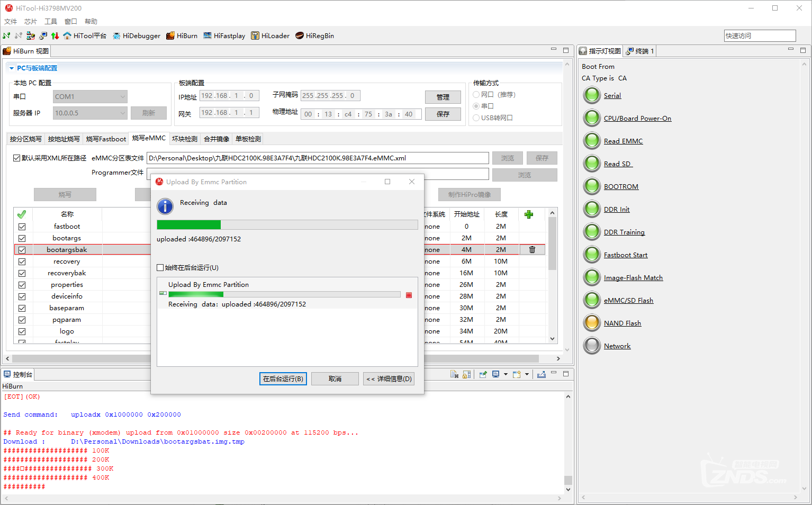The width and height of the screenshot is (812, 505).
Task: Click the 取消 cancel button
Action: [x=335, y=379]
